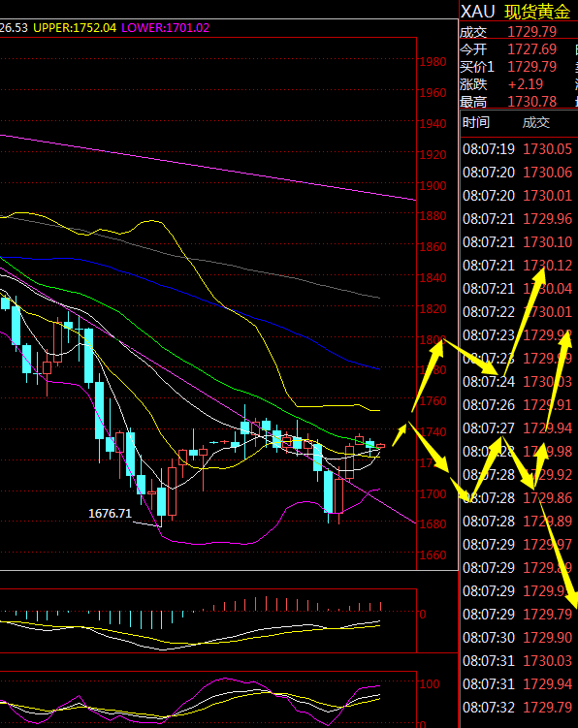
Task: Select the 08:07:24 tick time
Action: (x=489, y=382)
